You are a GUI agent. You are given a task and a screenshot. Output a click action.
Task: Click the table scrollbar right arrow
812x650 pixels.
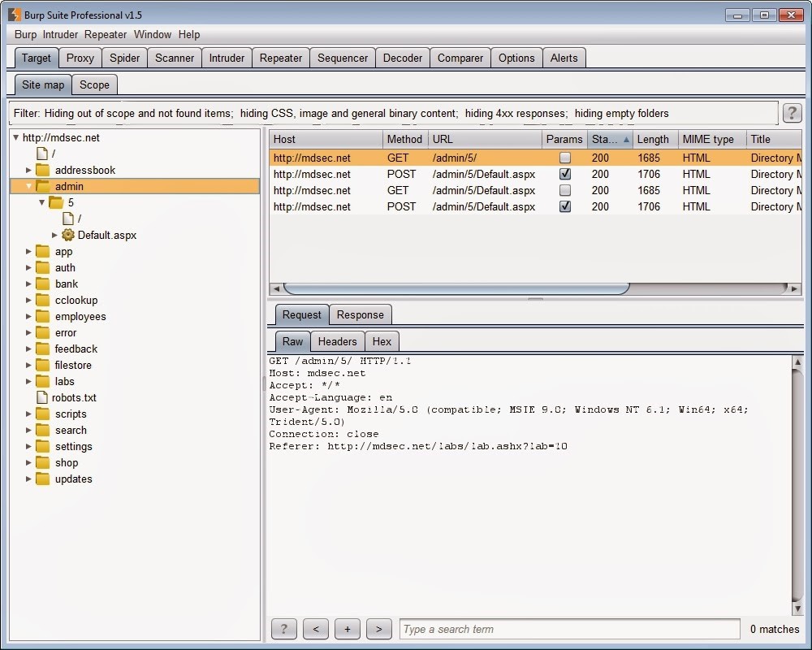(794, 288)
